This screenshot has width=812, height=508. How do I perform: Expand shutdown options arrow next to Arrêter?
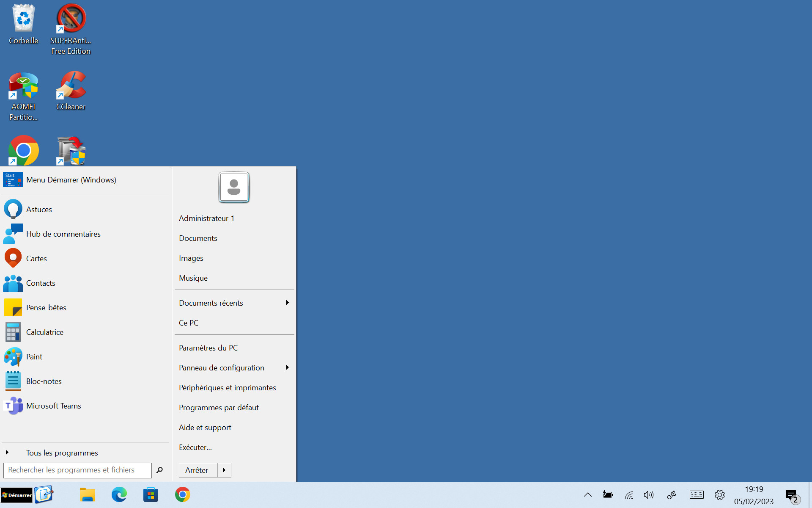coord(224,470)
